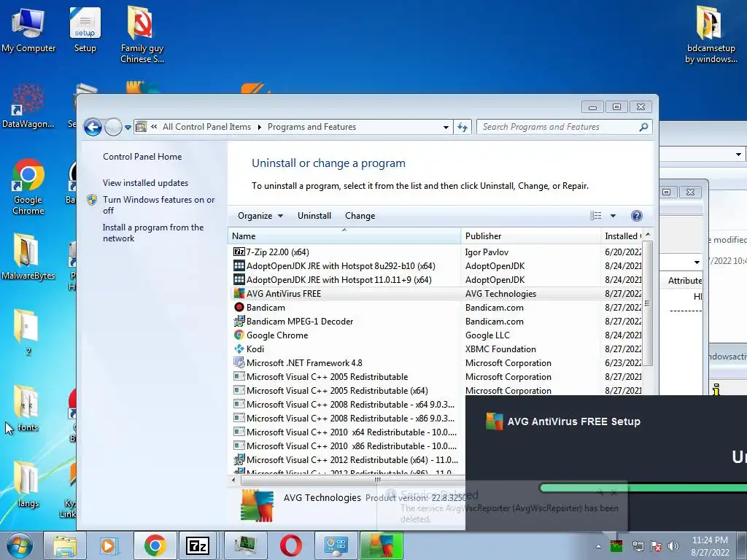This screenshot has width=747, height=560.
Task: Click the change-view icon in the toolbar
Action: point(595,216)
